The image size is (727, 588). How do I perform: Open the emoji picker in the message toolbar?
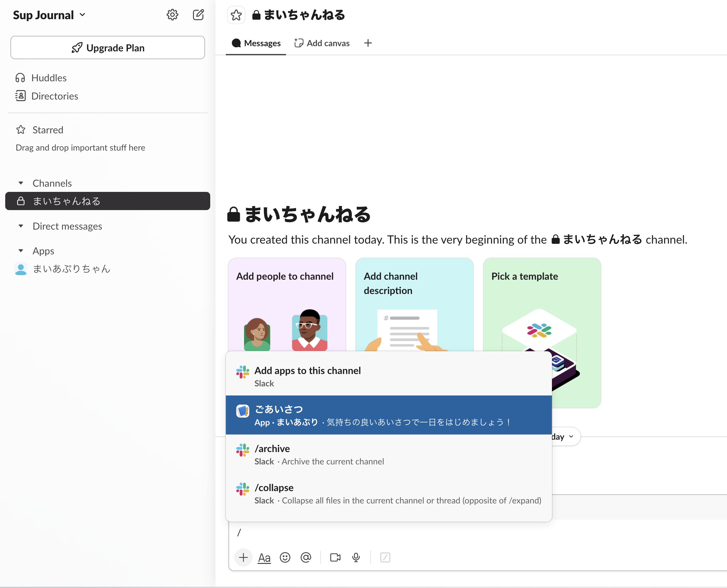[x=285, y=557]
